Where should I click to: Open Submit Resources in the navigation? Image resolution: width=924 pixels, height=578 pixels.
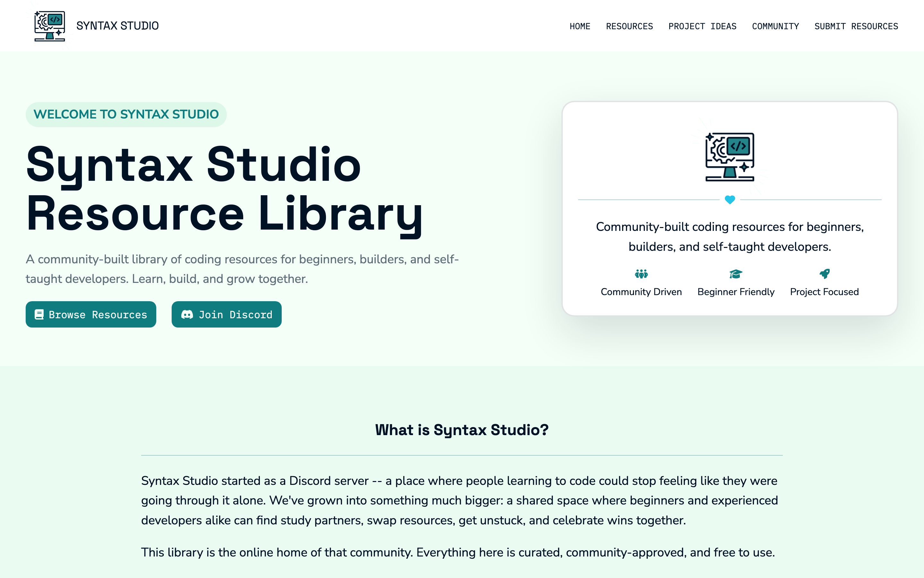[856, 26]
